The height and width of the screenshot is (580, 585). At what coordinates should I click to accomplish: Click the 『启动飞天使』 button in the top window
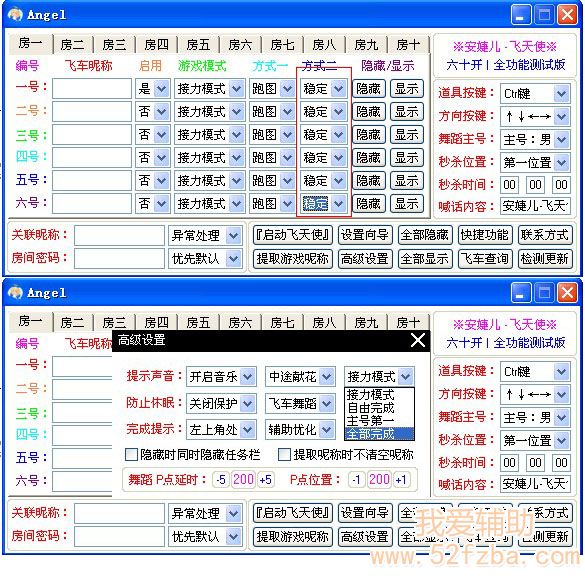[292, 235]
